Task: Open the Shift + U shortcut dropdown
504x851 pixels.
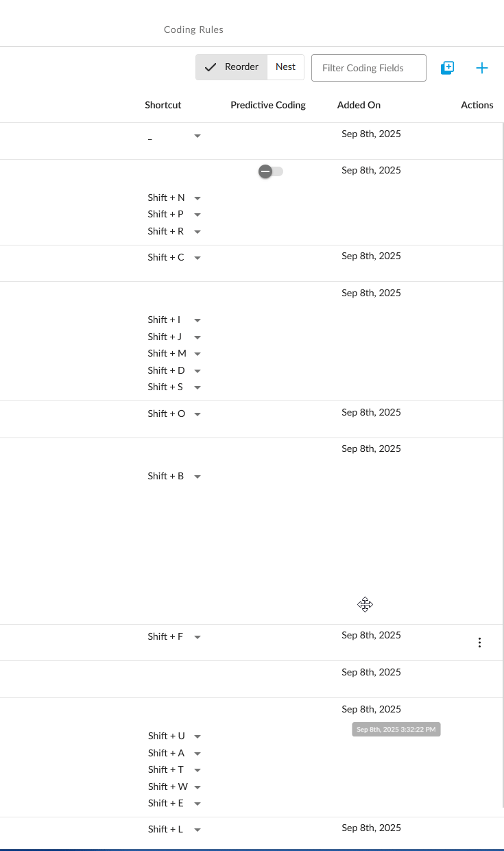Action: [197, 736]
